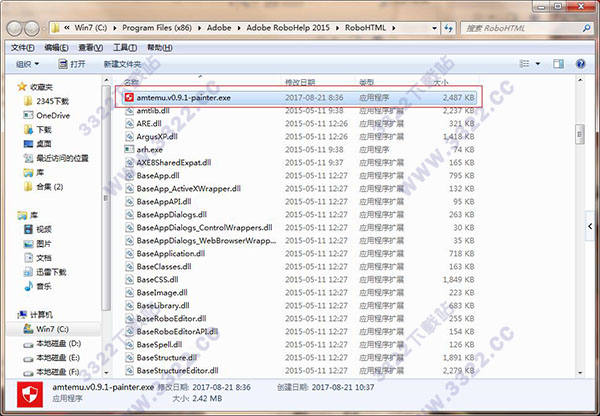Click the arh.exe application icon
The width and height of the screenshot is (600, 416).
129,149
